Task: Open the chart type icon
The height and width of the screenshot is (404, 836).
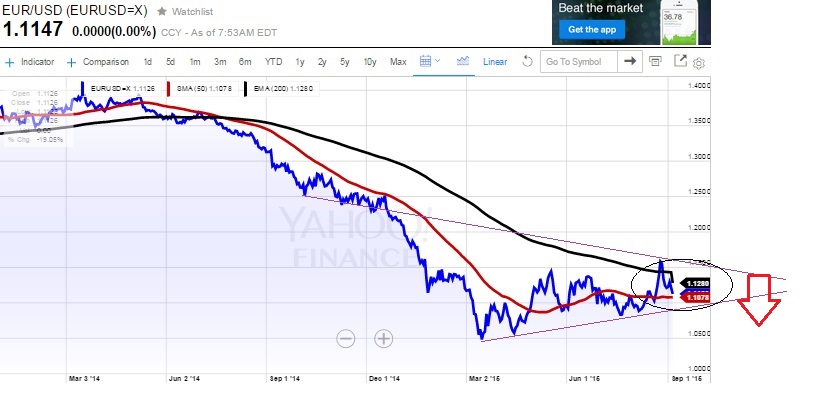Action: 463,62
